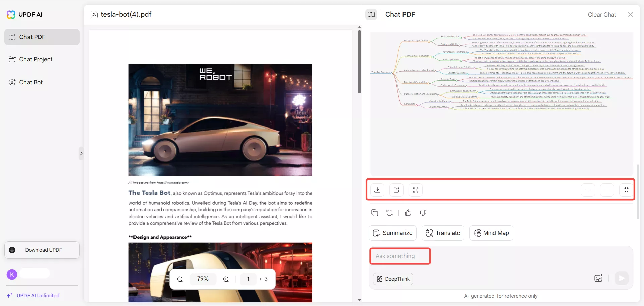644x306 pixels.
Task: Click the We, Robot car image
Action: pyautogui.click(x=220, y=120)
